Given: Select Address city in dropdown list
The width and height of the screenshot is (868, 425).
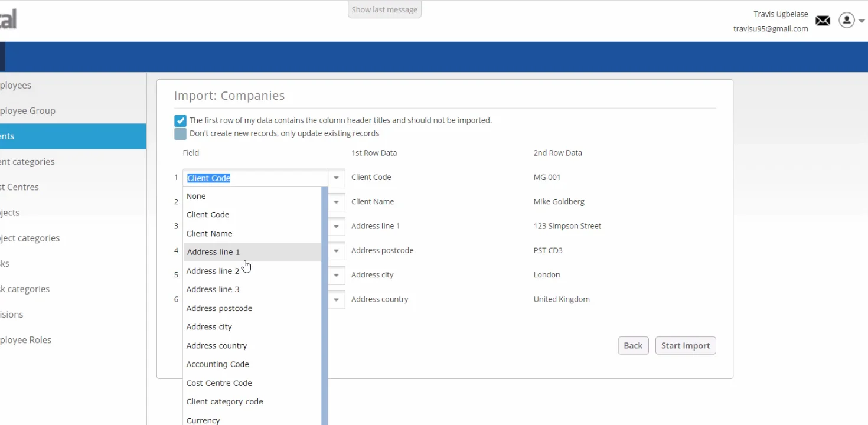Looking at the screenshot, I should pos(252,327).
